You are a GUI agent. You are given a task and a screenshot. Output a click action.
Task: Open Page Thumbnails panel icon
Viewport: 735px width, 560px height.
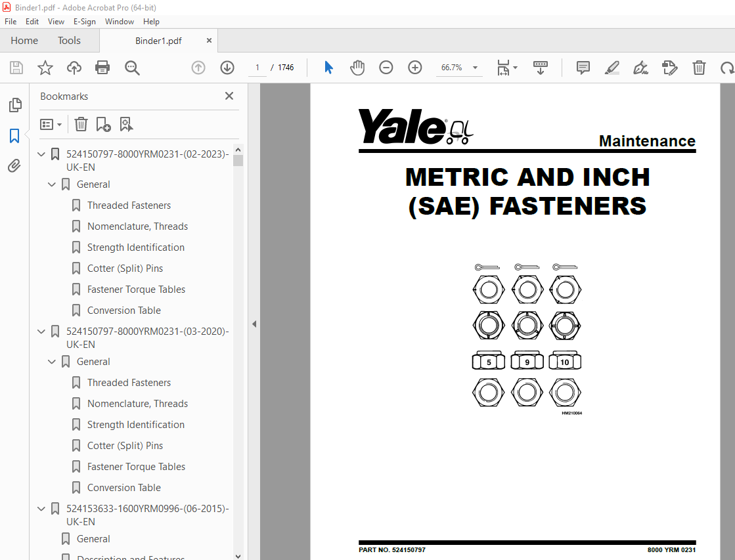(15, 105)
